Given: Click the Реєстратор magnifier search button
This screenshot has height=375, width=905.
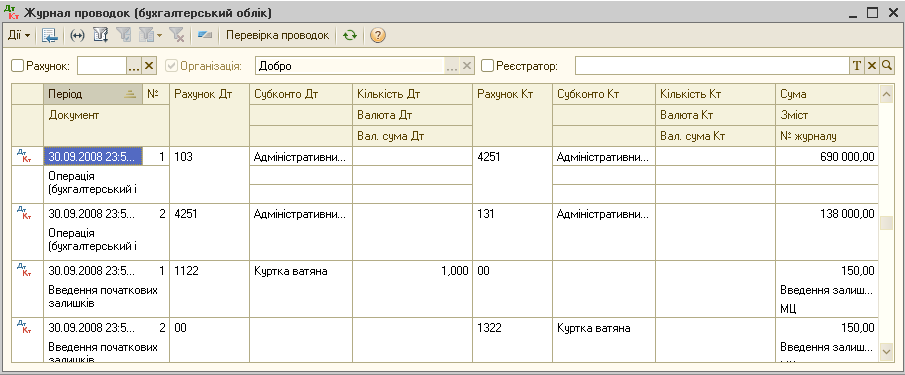Looking at the screenshot, I should pos(886,66).
